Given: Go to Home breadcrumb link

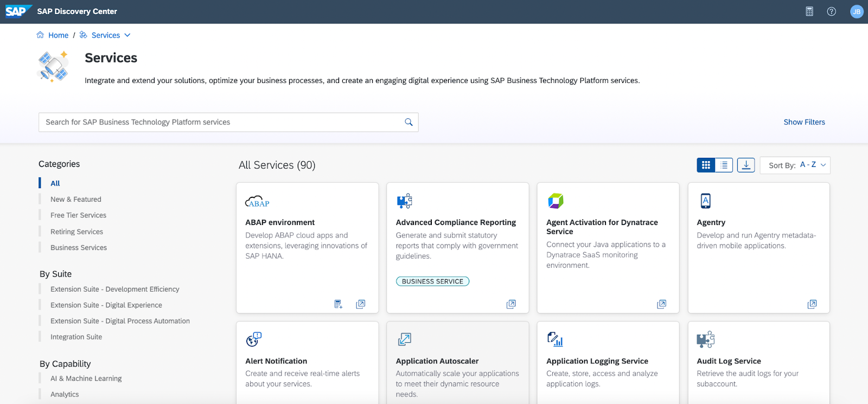Looking at the screenshot, I should [59, 35].
